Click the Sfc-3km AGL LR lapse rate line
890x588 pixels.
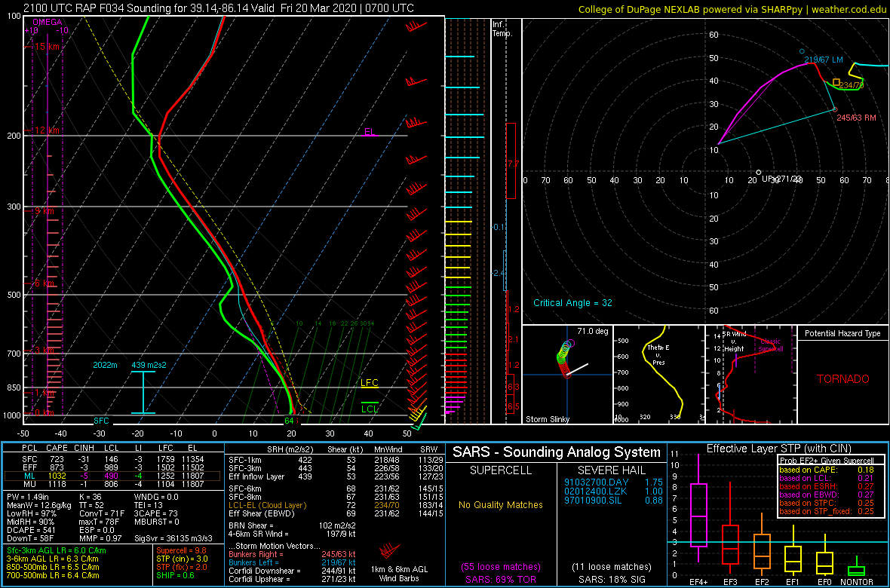pyautogui.click(x=57, y=550)
